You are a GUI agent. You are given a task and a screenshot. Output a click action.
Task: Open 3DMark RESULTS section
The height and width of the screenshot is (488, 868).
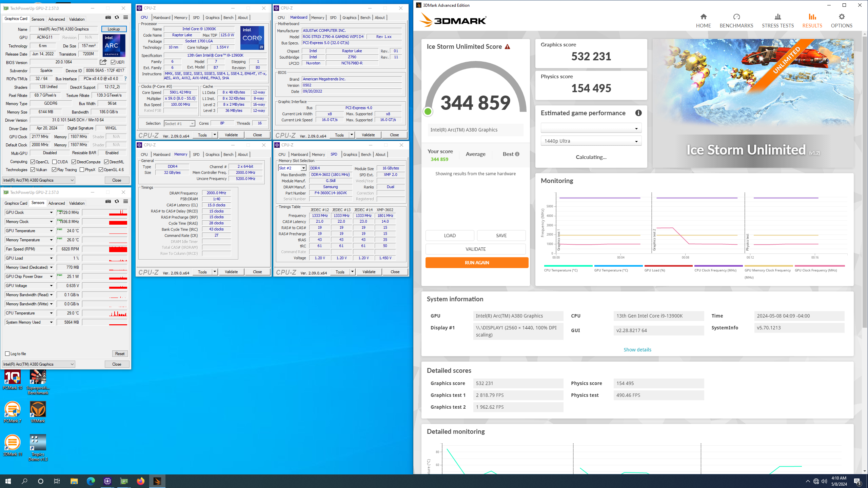812,21
